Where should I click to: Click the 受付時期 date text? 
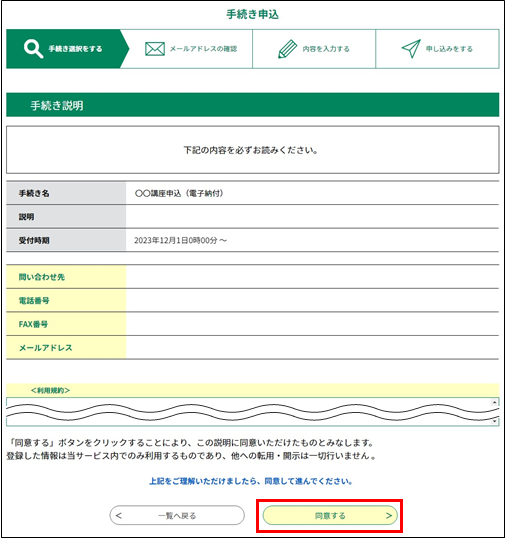click(x=180, y=241)
